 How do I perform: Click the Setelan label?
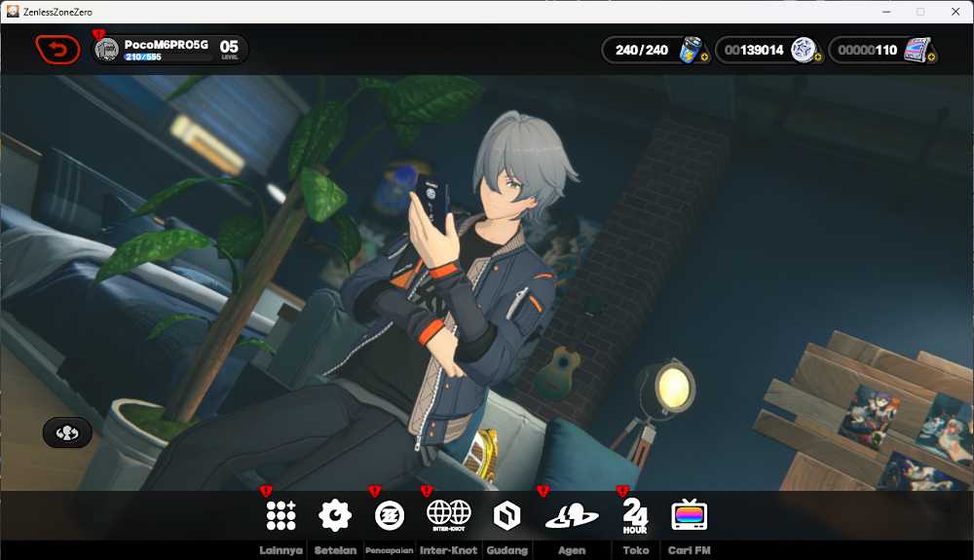coord(335,550)
